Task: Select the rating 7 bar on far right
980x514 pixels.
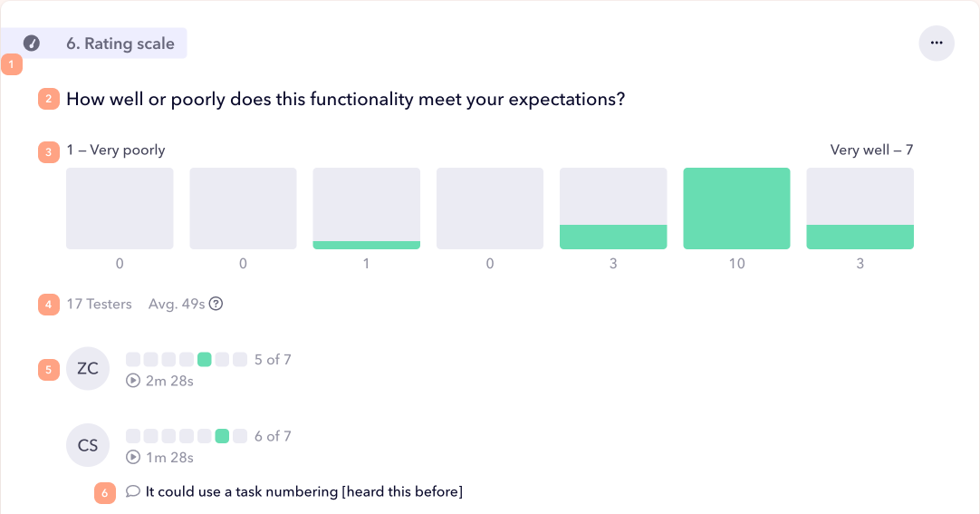Action: 860,209
